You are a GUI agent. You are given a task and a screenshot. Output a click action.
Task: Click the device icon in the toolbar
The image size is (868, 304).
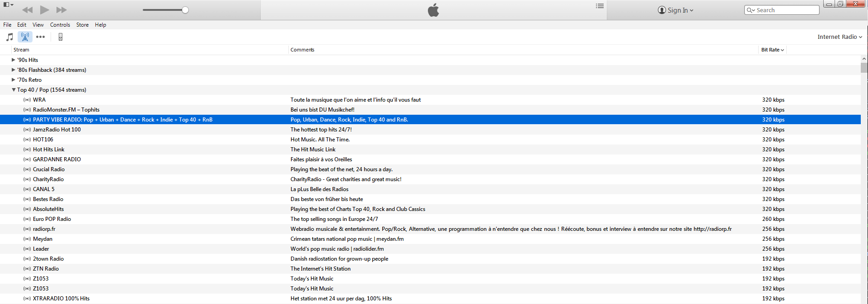tap(61, 37)
